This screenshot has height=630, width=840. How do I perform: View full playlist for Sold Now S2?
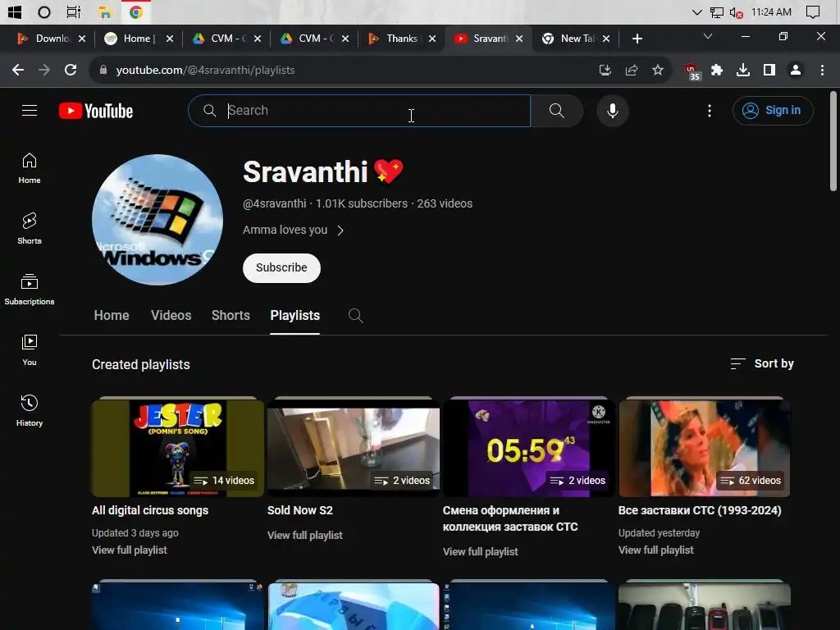305,535
